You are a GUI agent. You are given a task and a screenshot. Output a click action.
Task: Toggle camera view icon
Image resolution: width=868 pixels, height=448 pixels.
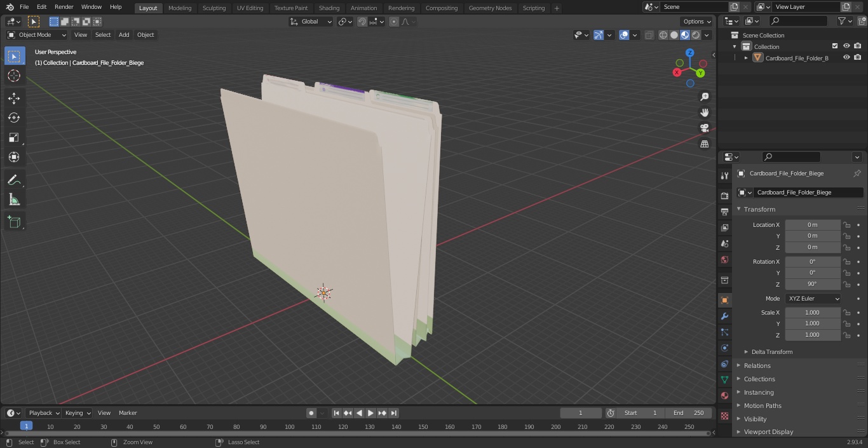tap(704, 128)
